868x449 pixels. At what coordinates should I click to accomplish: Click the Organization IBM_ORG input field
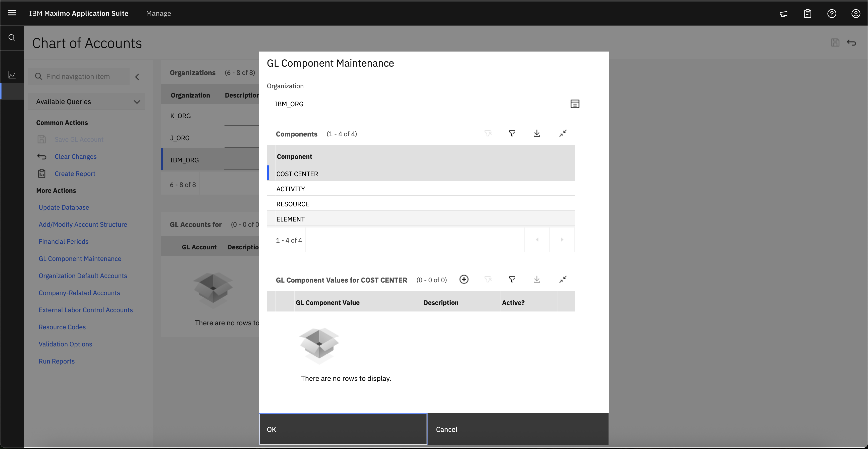298,104
